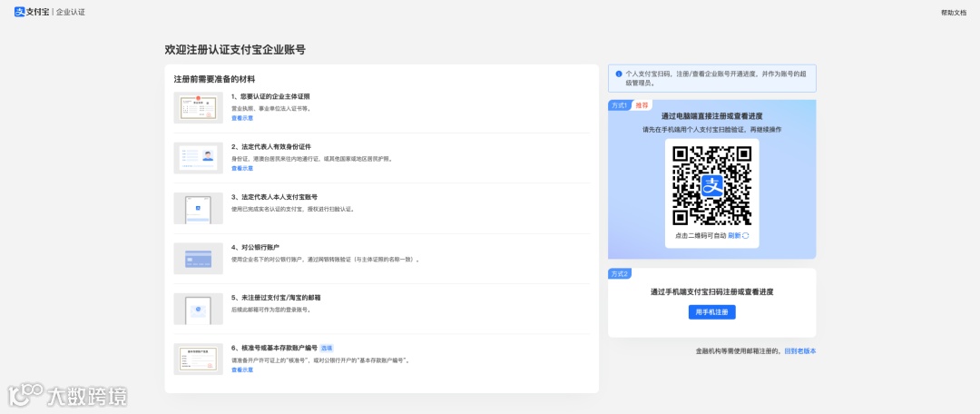980x414 pixels.
Task: Click the business license thumbnail image
Action: [198, 107]
